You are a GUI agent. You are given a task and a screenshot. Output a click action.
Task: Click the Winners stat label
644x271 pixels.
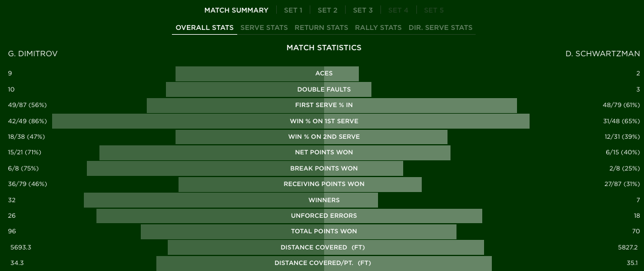324,200
